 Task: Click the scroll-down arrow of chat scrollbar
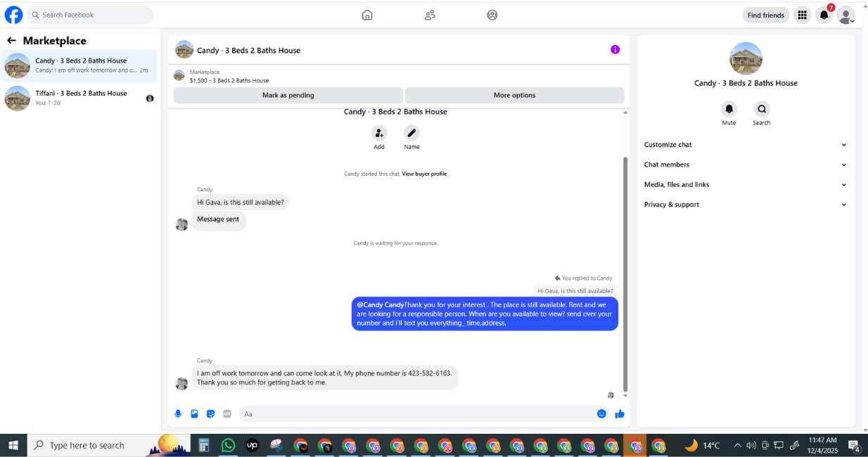tap(625, 396)
